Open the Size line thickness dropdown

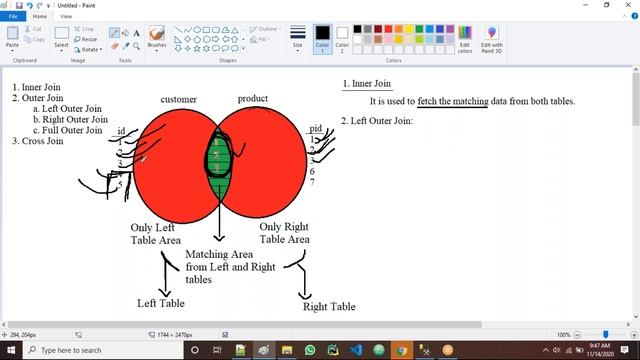tap(298, 39)
